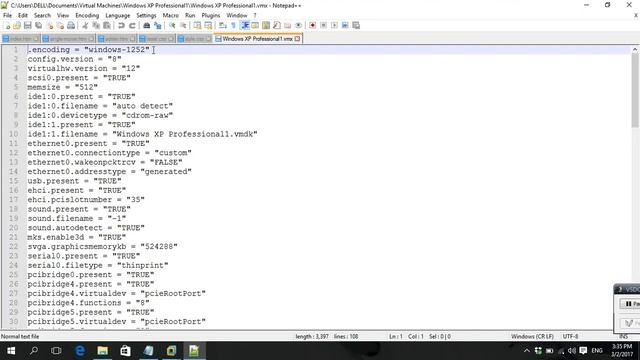Click the Save All toolbar icon
The height and width of the screenshot is (360, 640).
[x=38, y=25]
